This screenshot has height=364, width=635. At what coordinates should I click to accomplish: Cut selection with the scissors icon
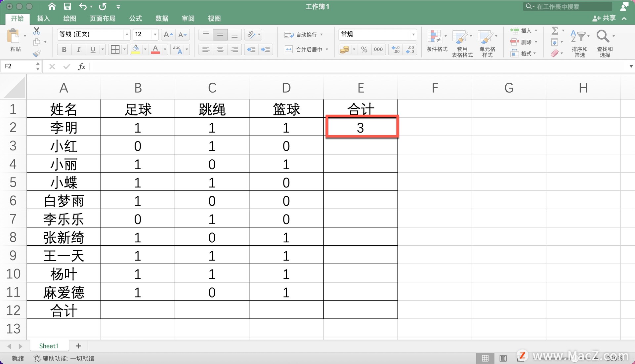(37, 31)
